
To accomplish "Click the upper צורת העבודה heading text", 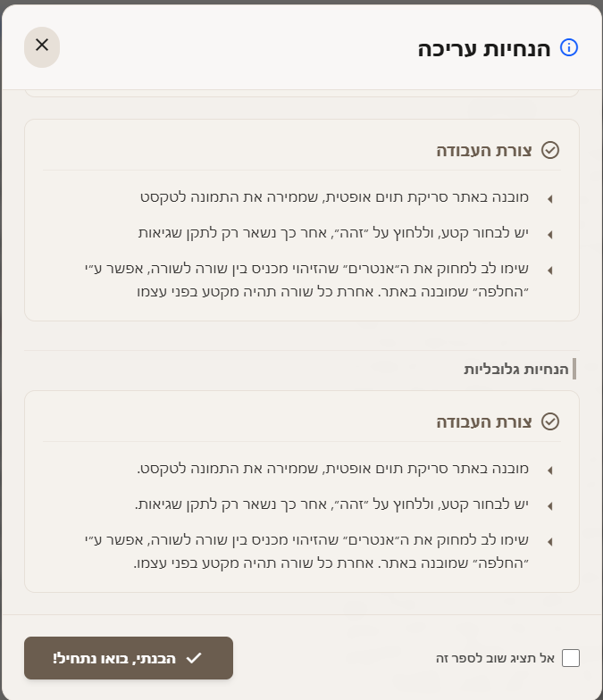I will click(x=483, y=150).
